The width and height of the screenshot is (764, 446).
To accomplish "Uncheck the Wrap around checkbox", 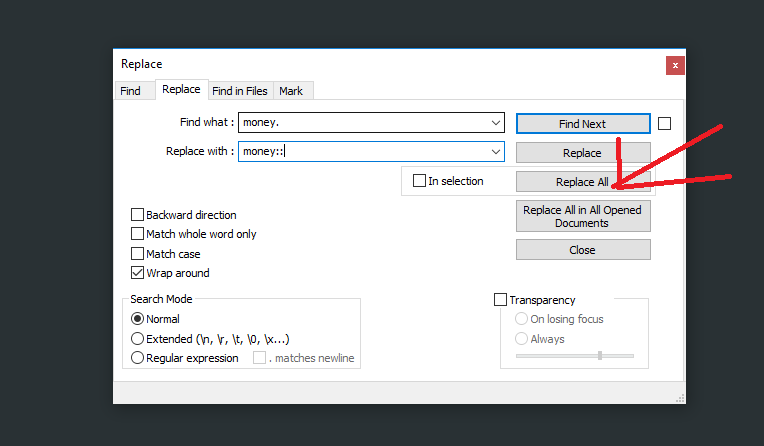I will pos(137,273).
